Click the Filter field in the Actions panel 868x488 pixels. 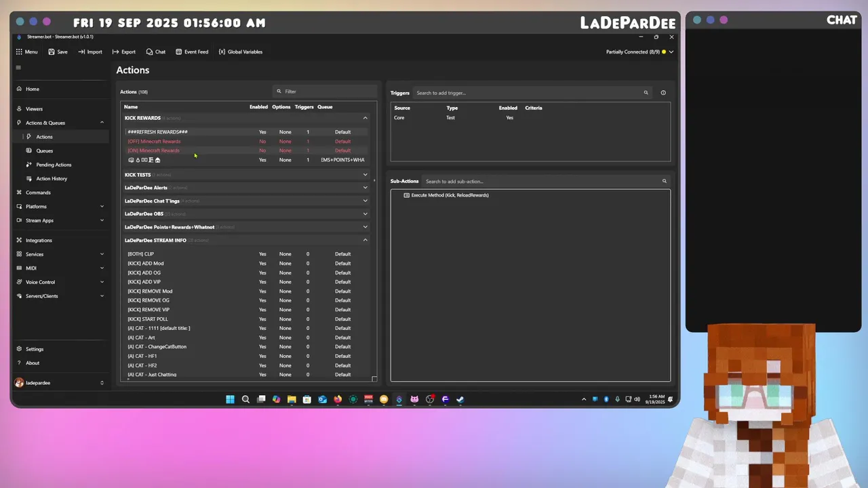[x=324, y=91]
